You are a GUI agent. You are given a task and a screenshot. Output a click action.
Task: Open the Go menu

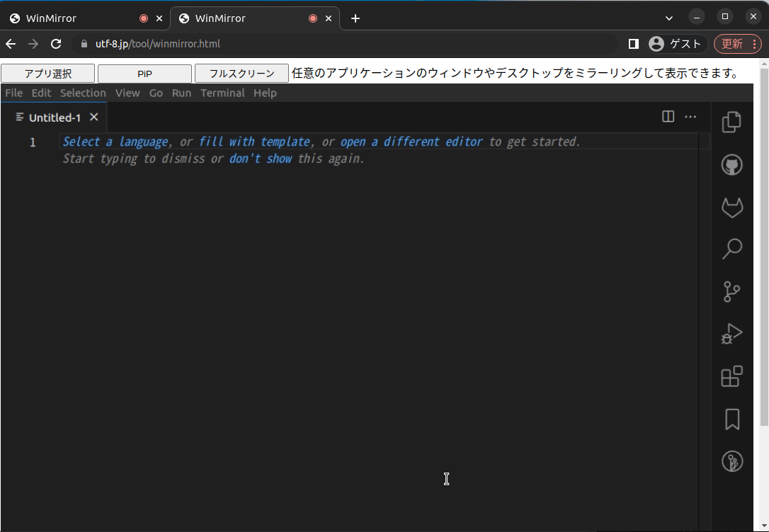(x=156, y=93)
